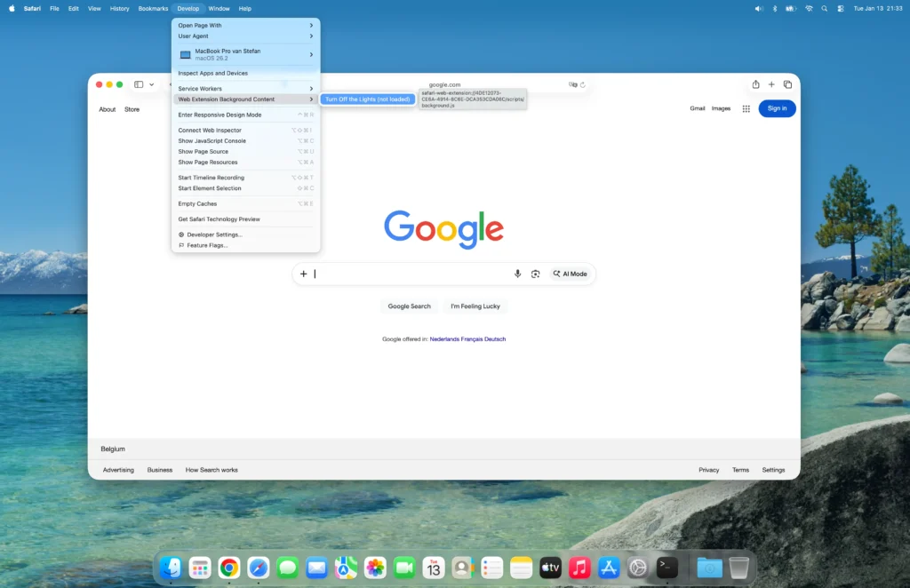Click the sidebar icon in Safari's toolbar
This screenshot has height=588, width=910.
(x=137, y=84)
